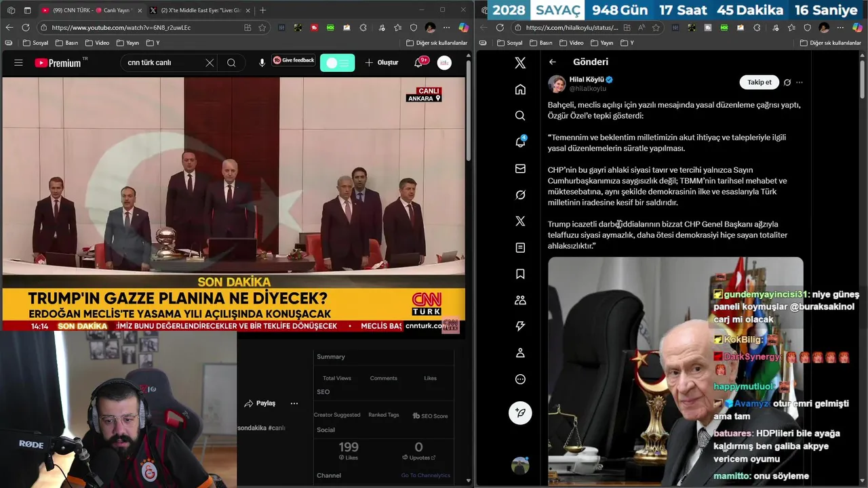Open X Bookmarks icon
Viewport: 868px width, 488px height.
(x=520, y=274)
